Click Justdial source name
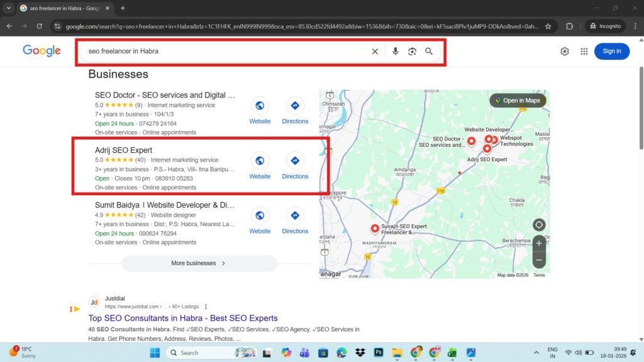The image size is (644, 362). tap(114, 298)
